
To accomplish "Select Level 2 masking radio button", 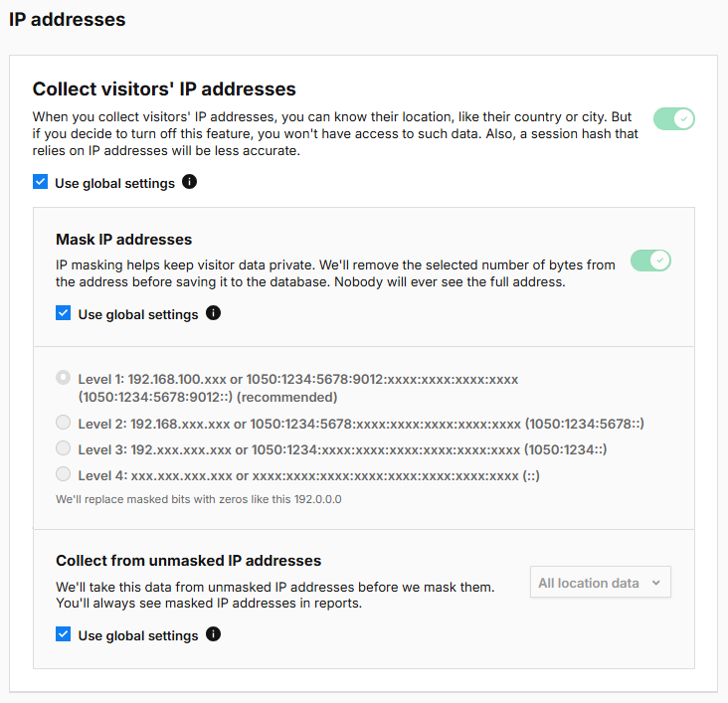I will (63, 422).
